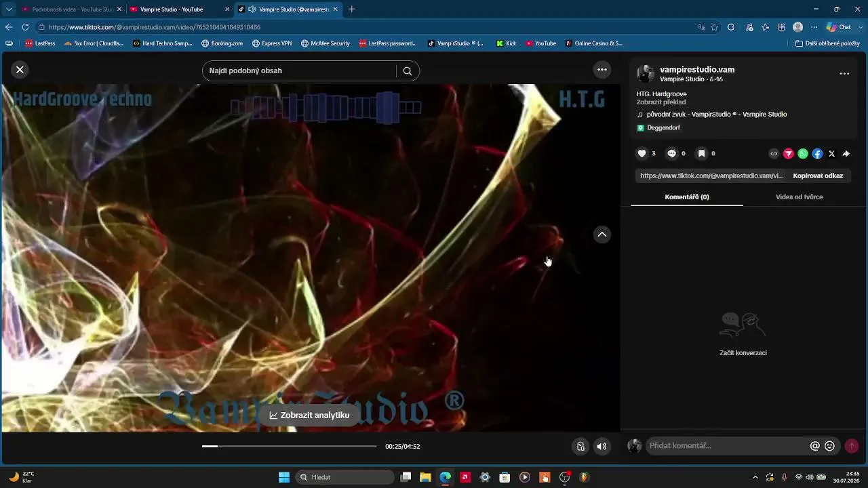Click the auto-scroll icon beside volume

[580, 446]
